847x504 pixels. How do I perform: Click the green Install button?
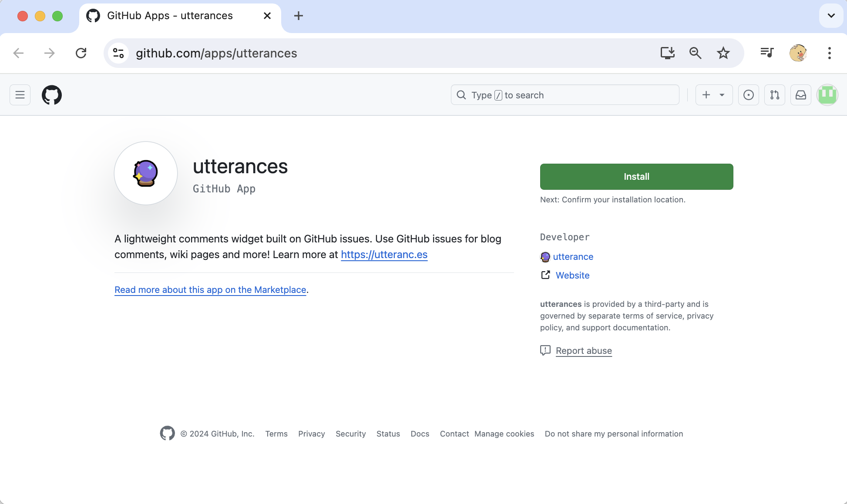tap(636, 177)
